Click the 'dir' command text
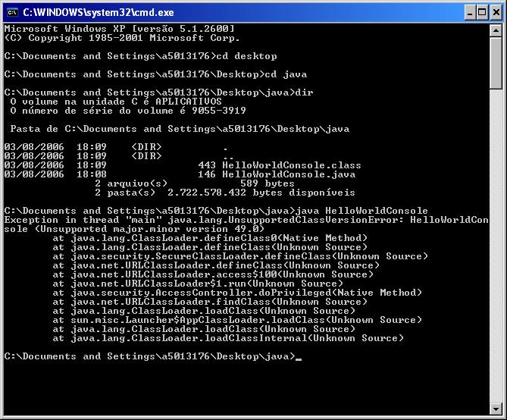507x420 pixels. coord(304,92)
